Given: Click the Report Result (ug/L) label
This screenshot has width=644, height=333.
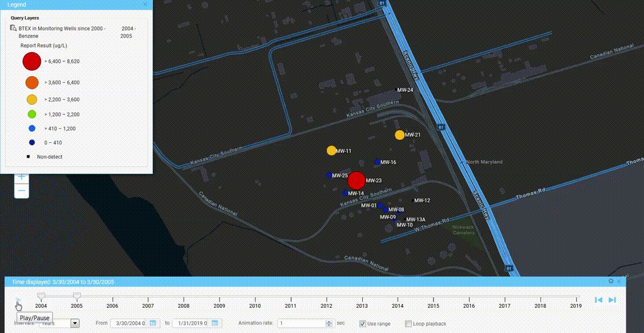Looking at the screenshot, I should point(43,46).
